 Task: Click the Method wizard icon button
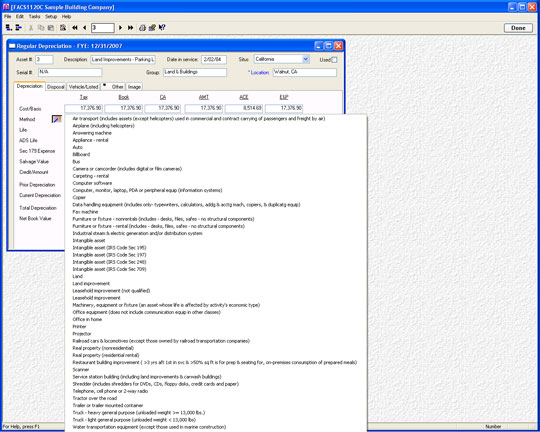click(x=56, y=119)
